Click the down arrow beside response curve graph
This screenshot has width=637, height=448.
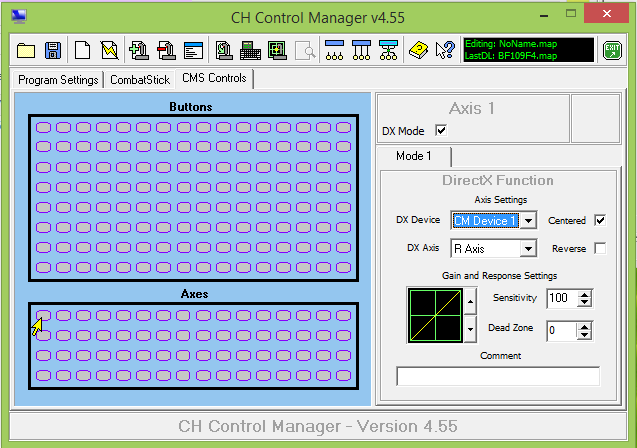pyautogui.click(x=470, y=329)
